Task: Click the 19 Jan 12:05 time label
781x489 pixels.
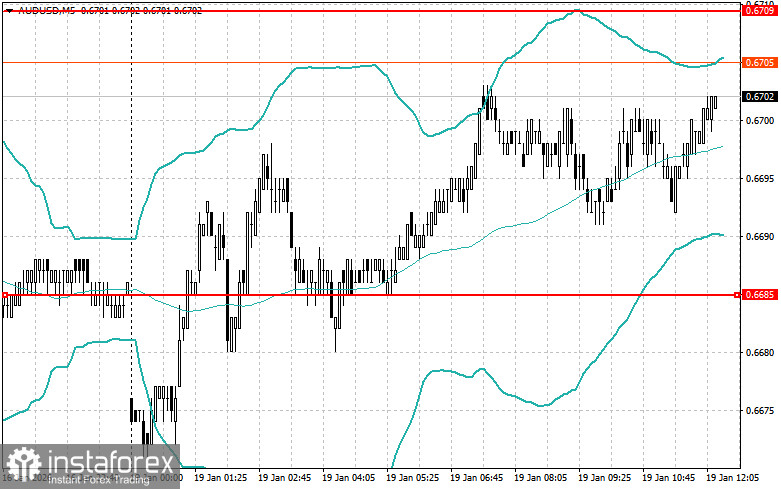Action: 732,478
